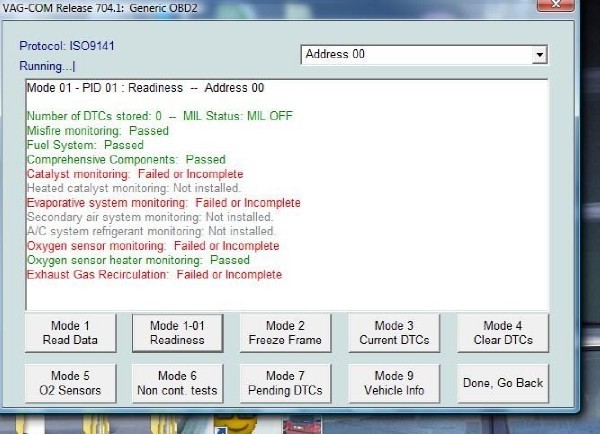Image resolution: width=600 pixels, height=434 pixels.
Task: Run Mode 1-01 Readiness check
Action: coord(177,333)
